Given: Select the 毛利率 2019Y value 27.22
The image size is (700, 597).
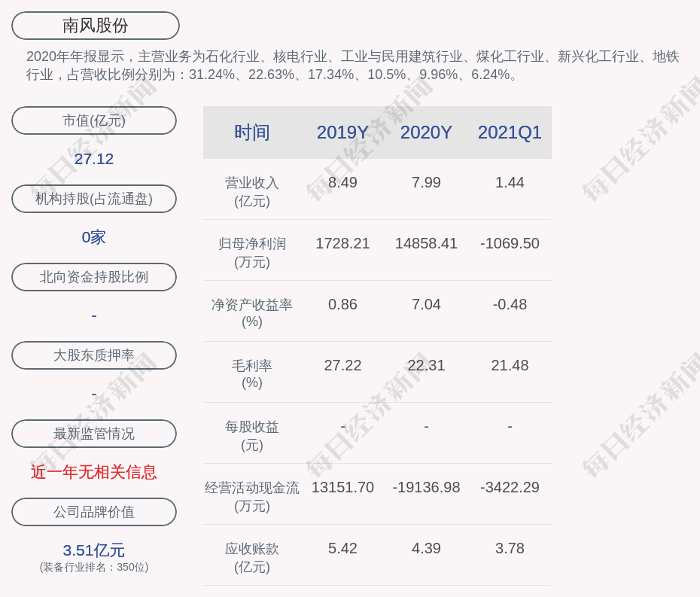Looking at the screenshot, I should click(342, 366).
